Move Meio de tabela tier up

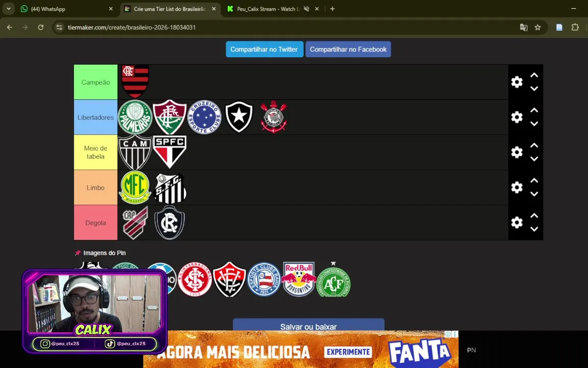point(534,145)
